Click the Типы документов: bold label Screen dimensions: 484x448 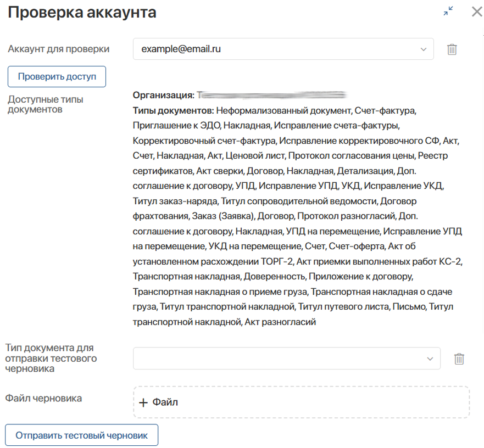[173, 110]
